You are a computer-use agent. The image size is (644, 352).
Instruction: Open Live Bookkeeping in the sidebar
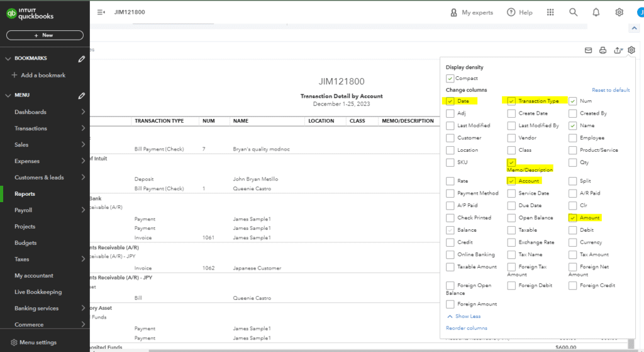coord(38,292)
